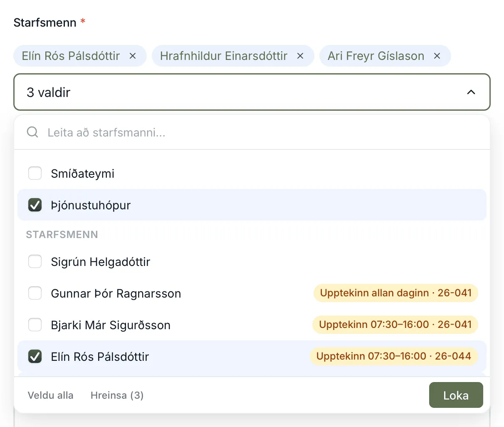This screenshot has width=504, height=427.
Task: Click the Sigrún Helgadóttir name
Action: pos(100,262)
